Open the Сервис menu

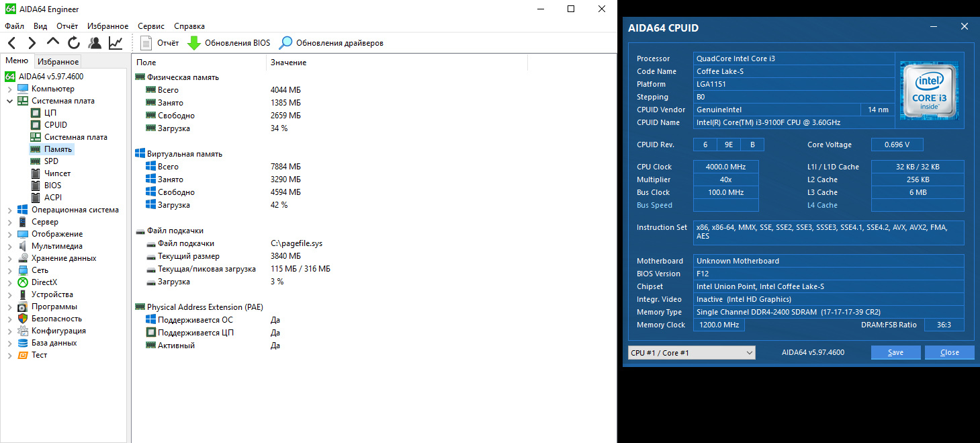(x=150, y=26)
